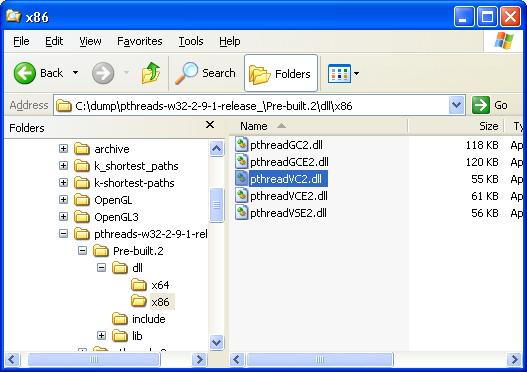The image size is (527, 372).
Task: Click the 120 KB size cell
Action: point(482,162)
